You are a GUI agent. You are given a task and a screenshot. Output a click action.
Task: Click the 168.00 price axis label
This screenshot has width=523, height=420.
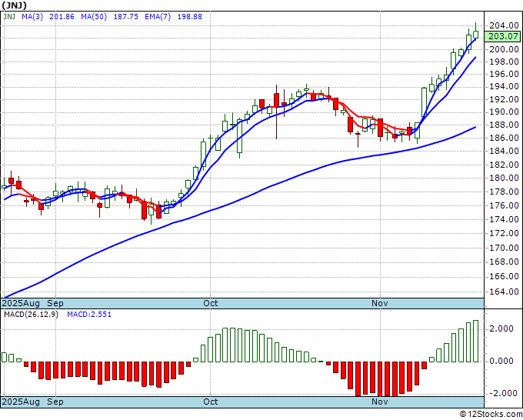pos(504,262)
